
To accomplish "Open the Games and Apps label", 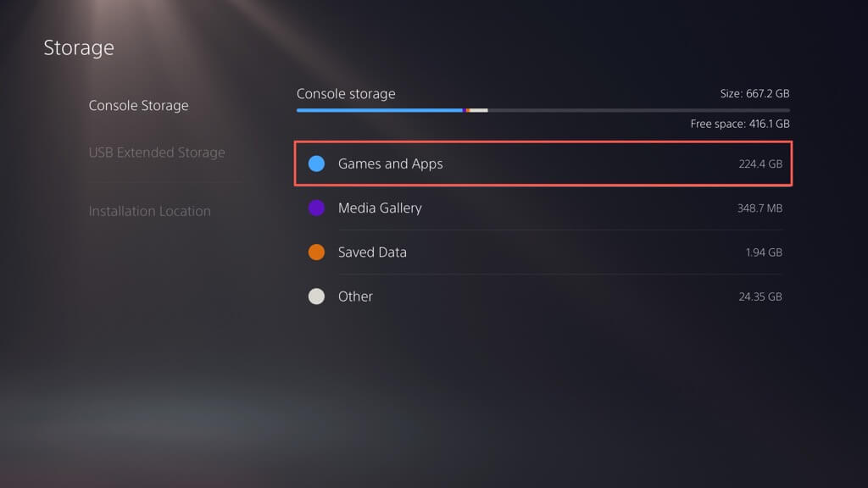I will (x=390, y=164).
